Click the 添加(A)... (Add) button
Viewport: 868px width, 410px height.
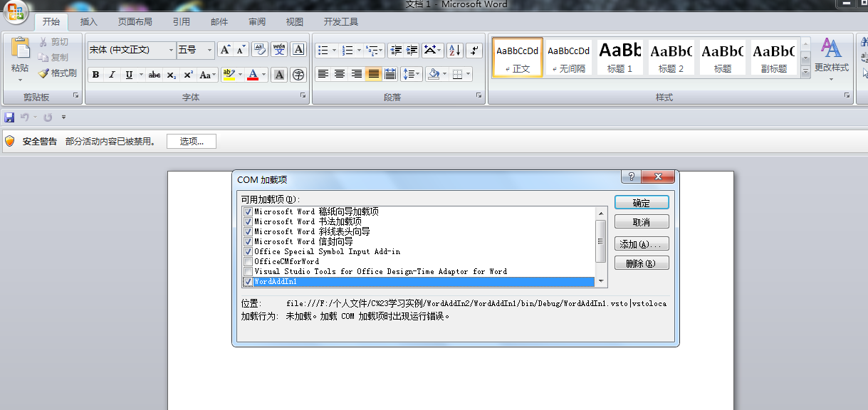click(x=642, y=244)
